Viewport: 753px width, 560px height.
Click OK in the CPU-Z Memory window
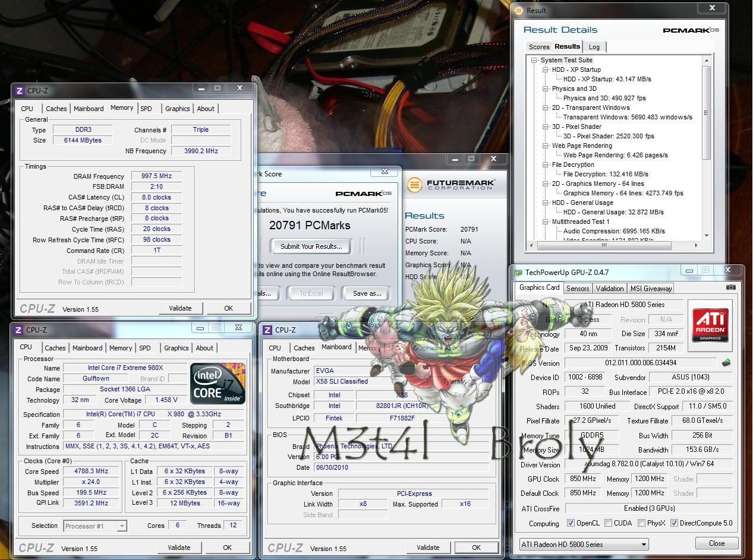(228, 308)
